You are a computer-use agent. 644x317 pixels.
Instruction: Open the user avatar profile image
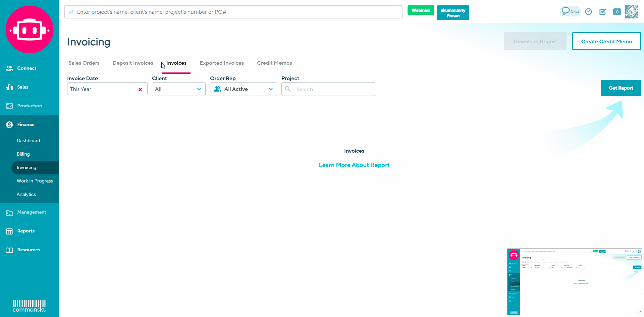click(632, 12)
